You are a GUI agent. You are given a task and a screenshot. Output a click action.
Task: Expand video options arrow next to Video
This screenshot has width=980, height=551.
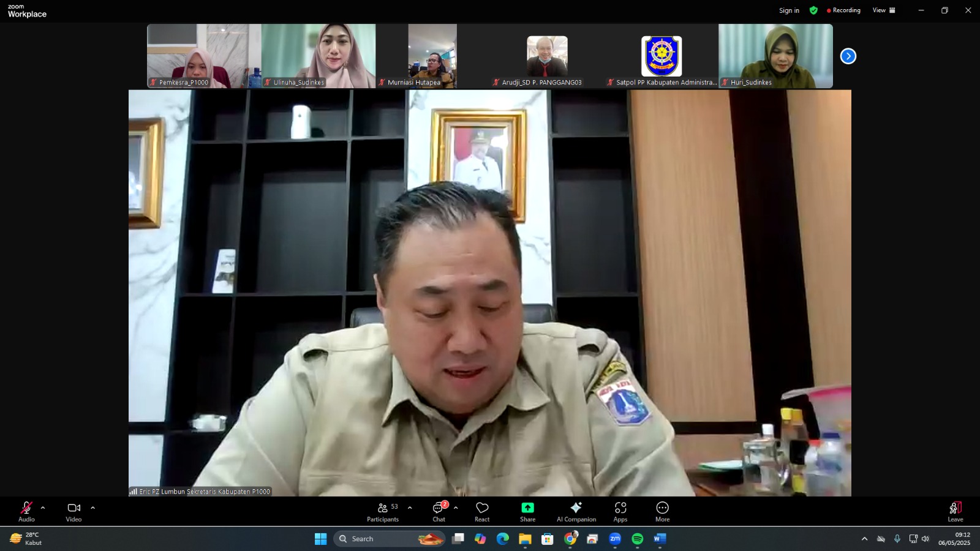point(93,508)
